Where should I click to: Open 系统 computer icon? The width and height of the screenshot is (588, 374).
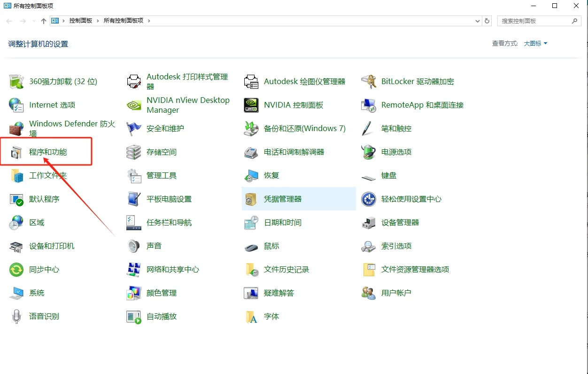point(16,293)
